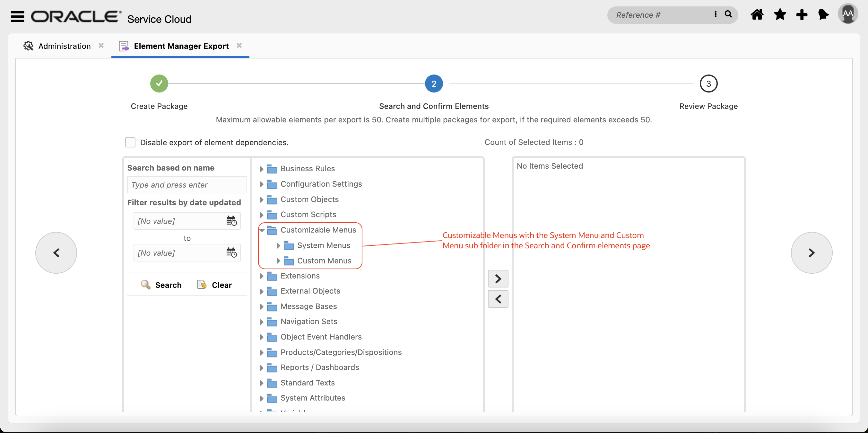
Task: Click the Home icon in header
Action: (x=757, y=15)
